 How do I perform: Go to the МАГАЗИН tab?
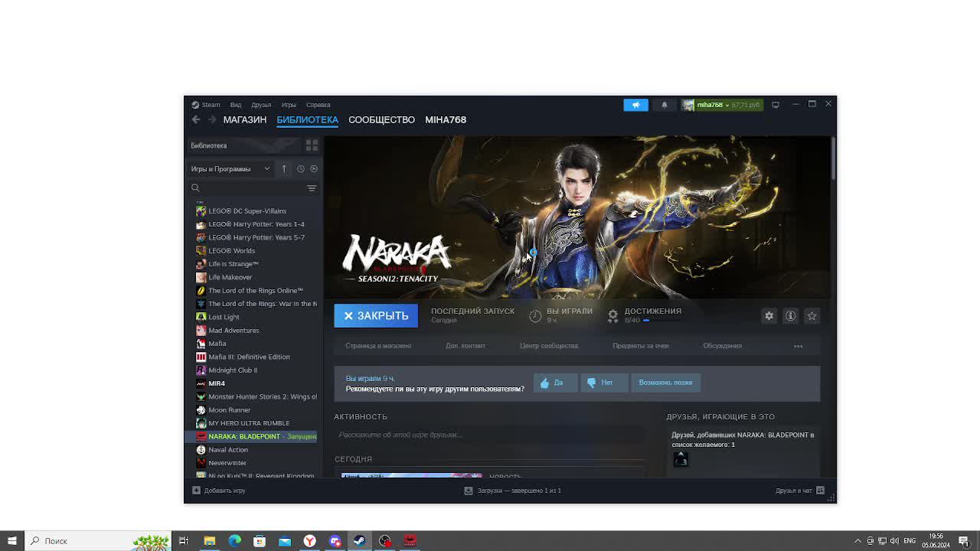tap(245, 119)
